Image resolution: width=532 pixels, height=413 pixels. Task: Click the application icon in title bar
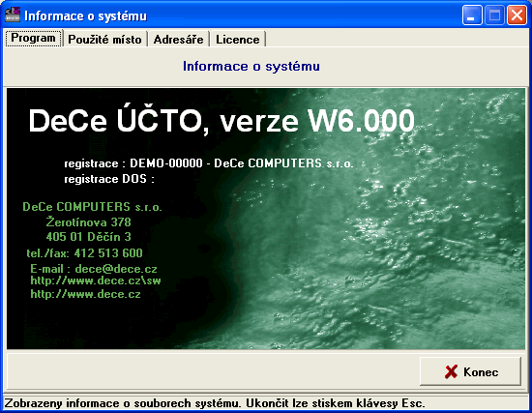pos(13,15)
